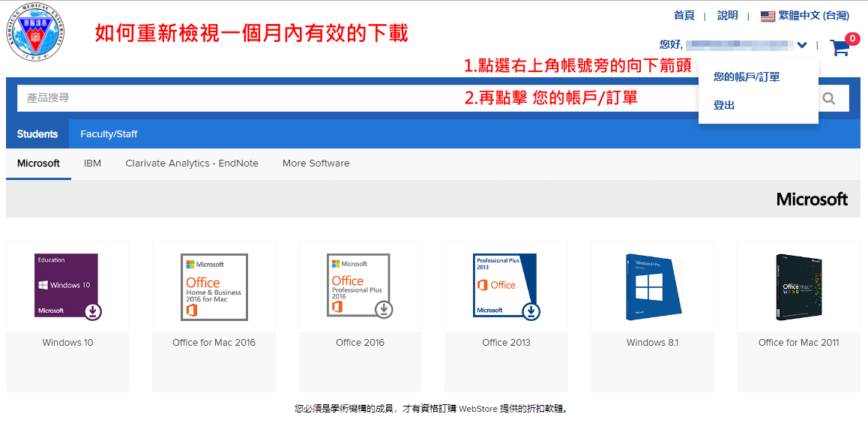Open Office for Mac 2016 box image

pyautogui.click(x=214, y=286)
